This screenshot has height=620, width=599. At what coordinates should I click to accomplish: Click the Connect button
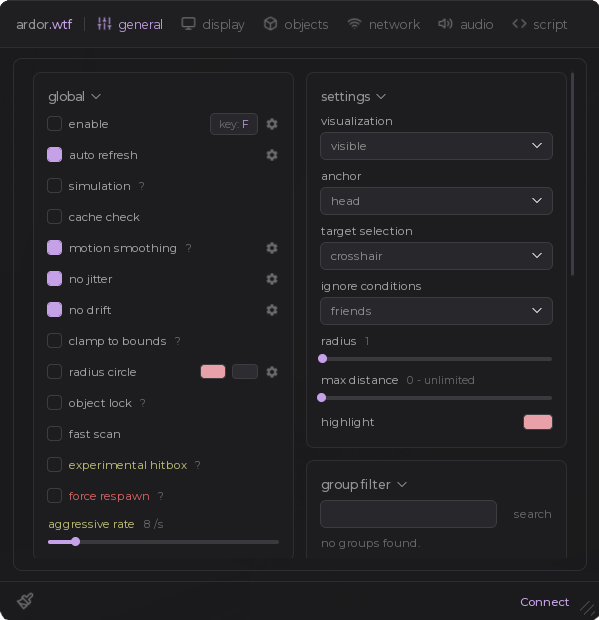tap(544, 602)
